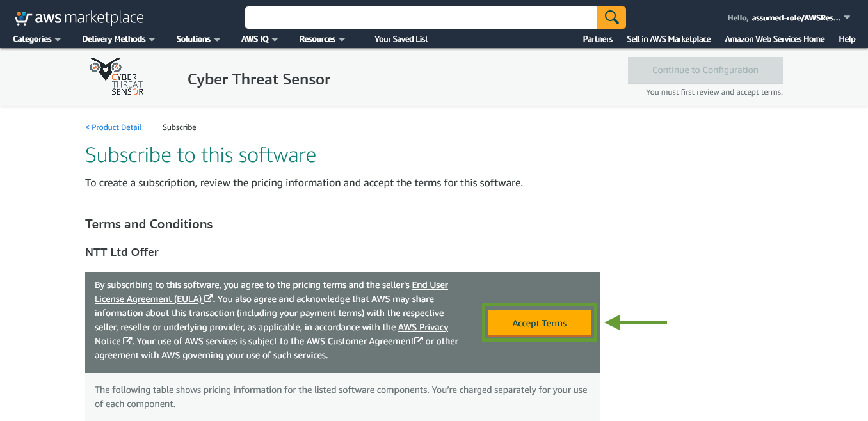Open the EULA external link icon

pyautogui.click(x=209, y=299)
